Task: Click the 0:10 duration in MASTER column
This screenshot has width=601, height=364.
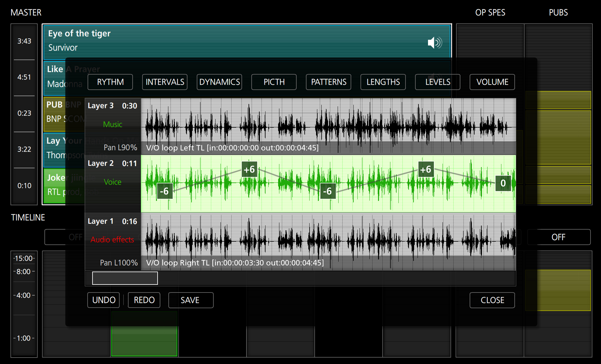Action: tap(24, 186)
